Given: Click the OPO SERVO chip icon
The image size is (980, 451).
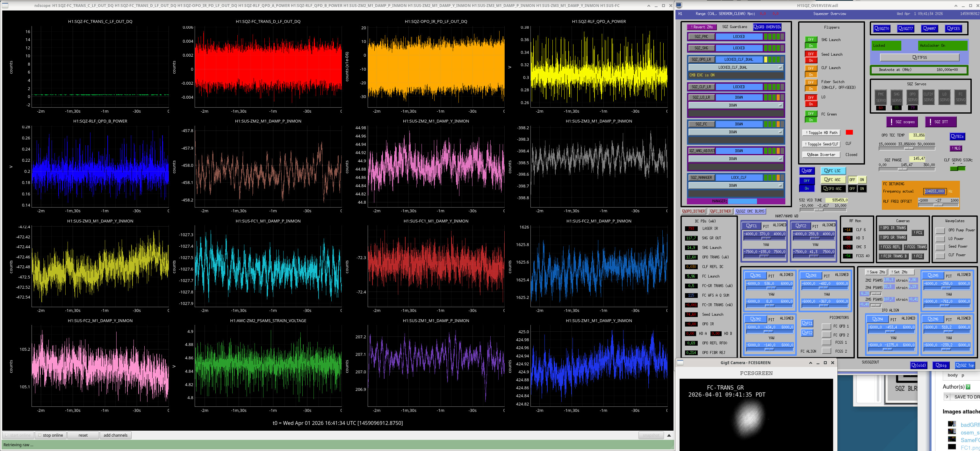Looking at the screenshot, I should [913, 97].
